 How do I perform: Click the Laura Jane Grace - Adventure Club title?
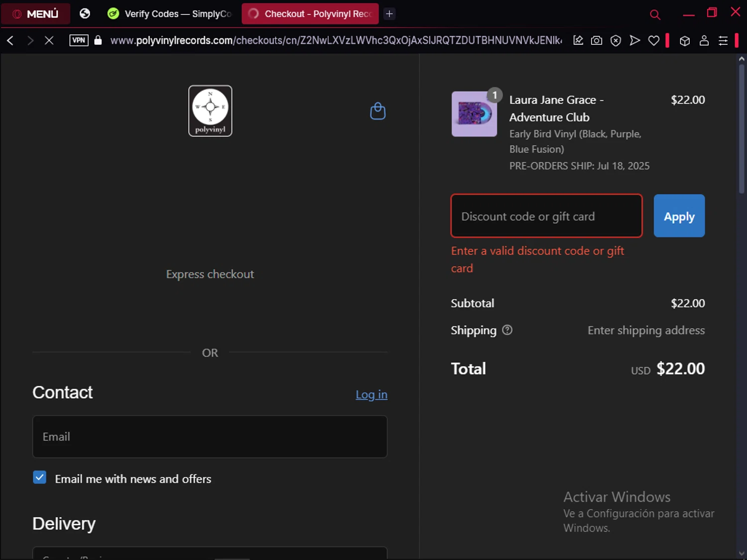click(x=557, y=109)
